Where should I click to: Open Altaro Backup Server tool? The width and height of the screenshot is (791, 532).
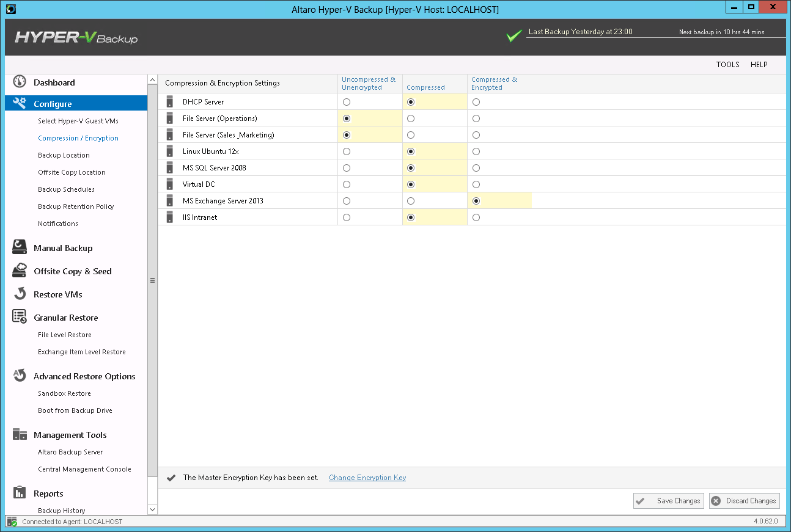pos(70,452)
